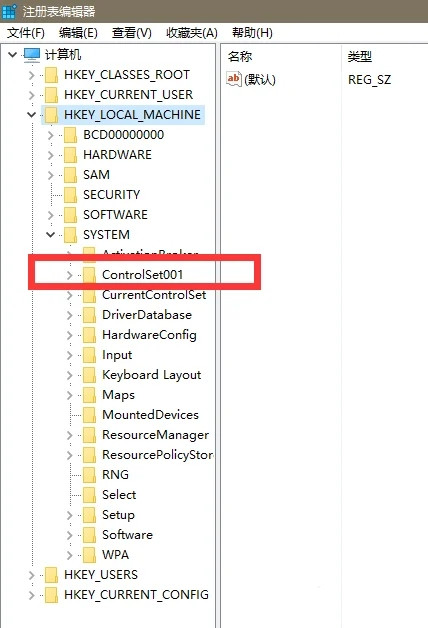Click the HKEY_USERS folder icon
The height and width of the screenshot is (628, 428).
click(51, 575)
